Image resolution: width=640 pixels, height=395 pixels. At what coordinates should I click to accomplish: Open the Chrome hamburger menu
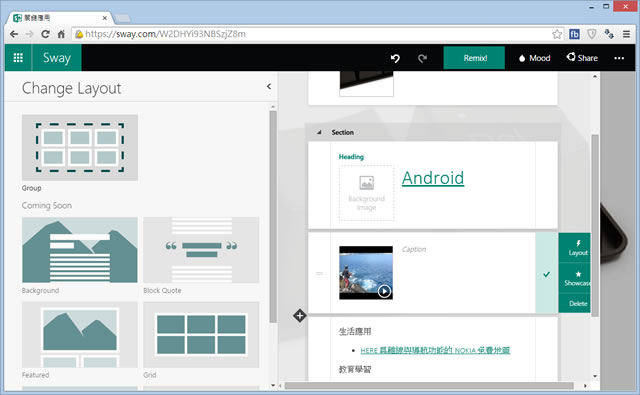627,34
